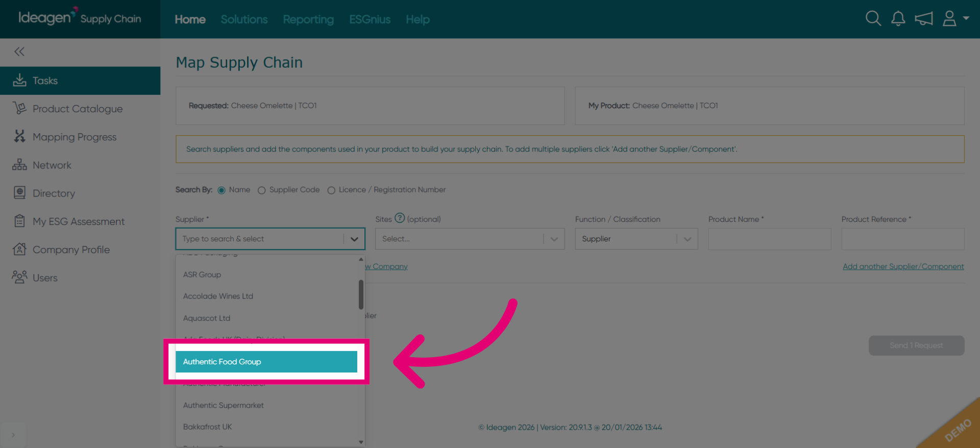Go to Tasks in the sidebar
This screenshot has height=448, width=980.
click(x=80, y=81)
